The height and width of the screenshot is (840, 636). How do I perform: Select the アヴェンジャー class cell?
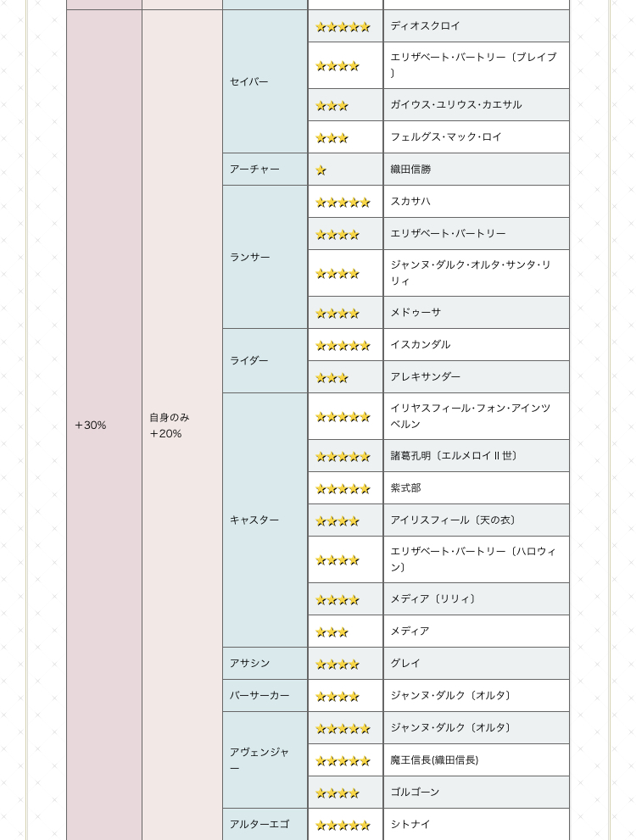tap(259, 759)
